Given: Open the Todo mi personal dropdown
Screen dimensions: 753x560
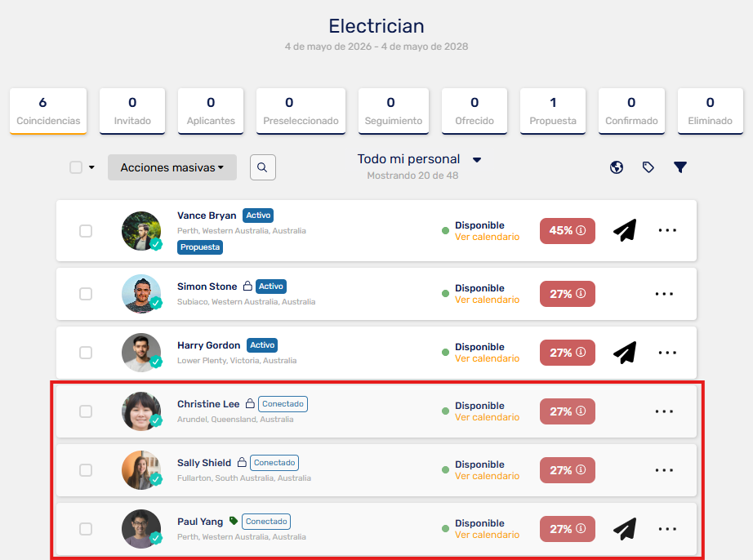Looking at the screenshot, I should coord(419,159).
